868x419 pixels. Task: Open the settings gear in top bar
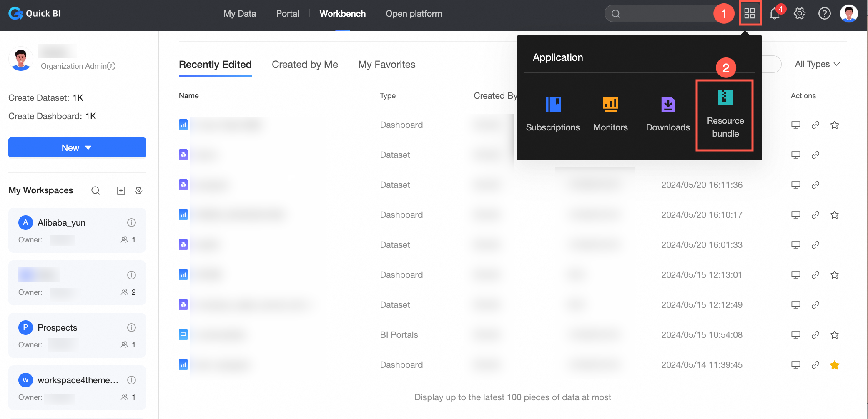799,14
